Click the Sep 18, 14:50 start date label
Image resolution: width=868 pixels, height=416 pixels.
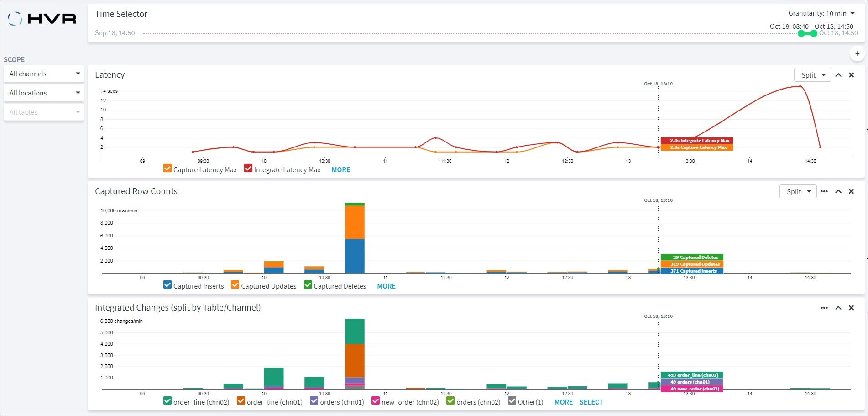115,33
